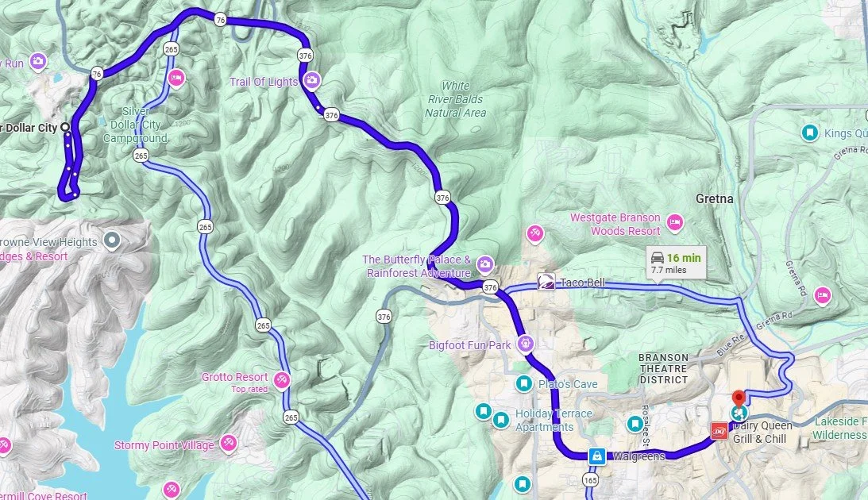
Task: Click the Butterfly Palace camera icon
Action: 485,265
